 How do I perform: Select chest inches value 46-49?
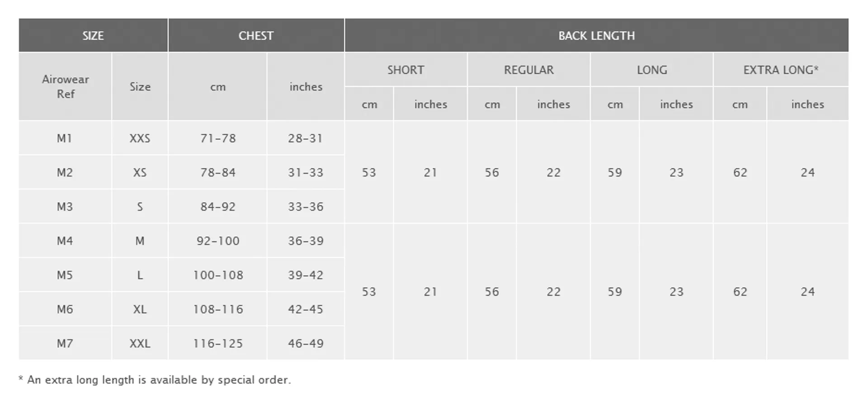[x=306, y=343]
